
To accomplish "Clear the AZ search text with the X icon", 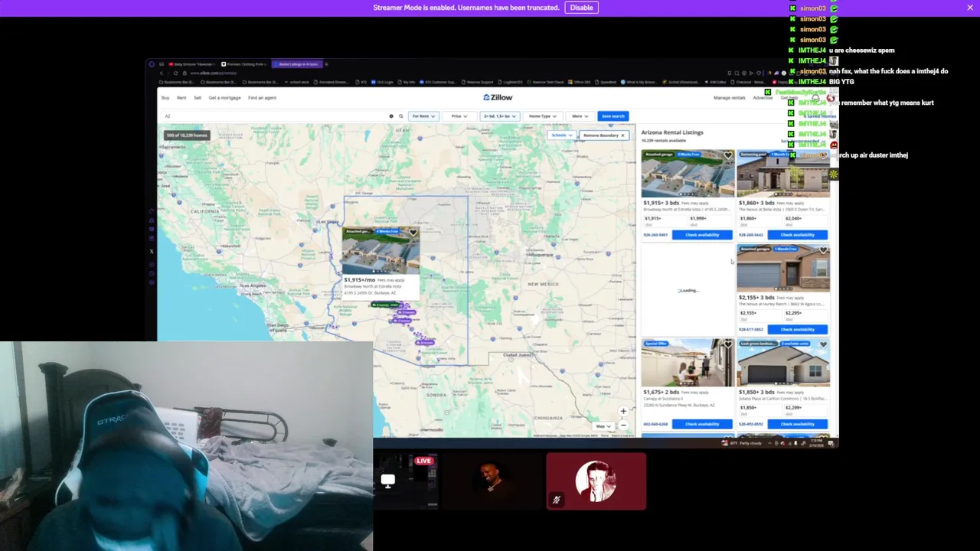I will coord(391,116).
